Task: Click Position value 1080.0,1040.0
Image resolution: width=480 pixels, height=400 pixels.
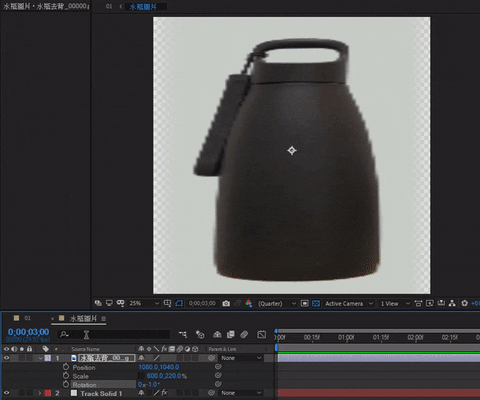Action: [159, 367]
